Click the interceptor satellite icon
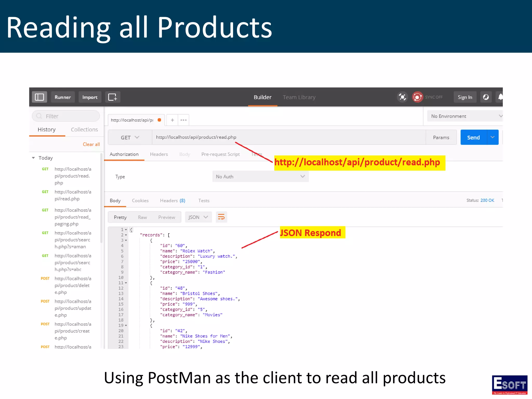 coord(402,97)
